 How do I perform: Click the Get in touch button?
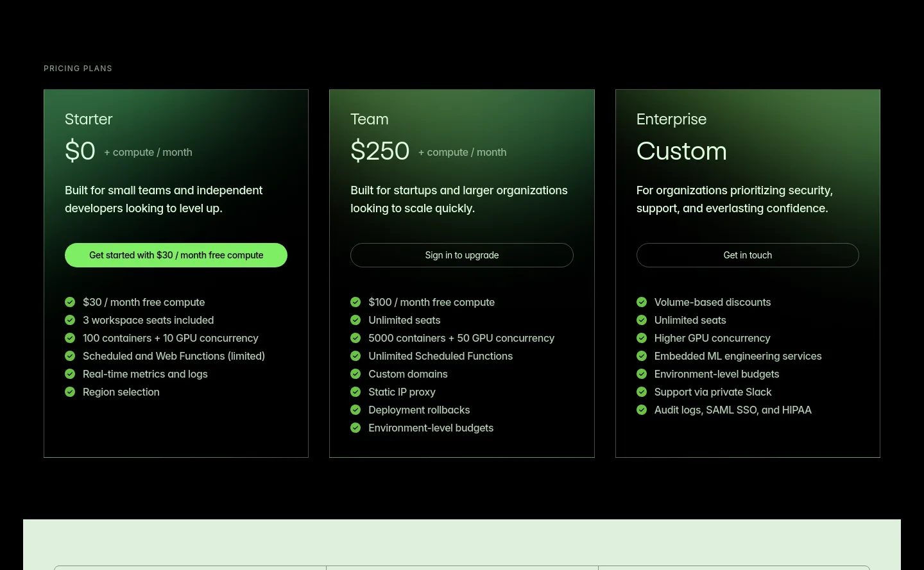tap(748, 255)
